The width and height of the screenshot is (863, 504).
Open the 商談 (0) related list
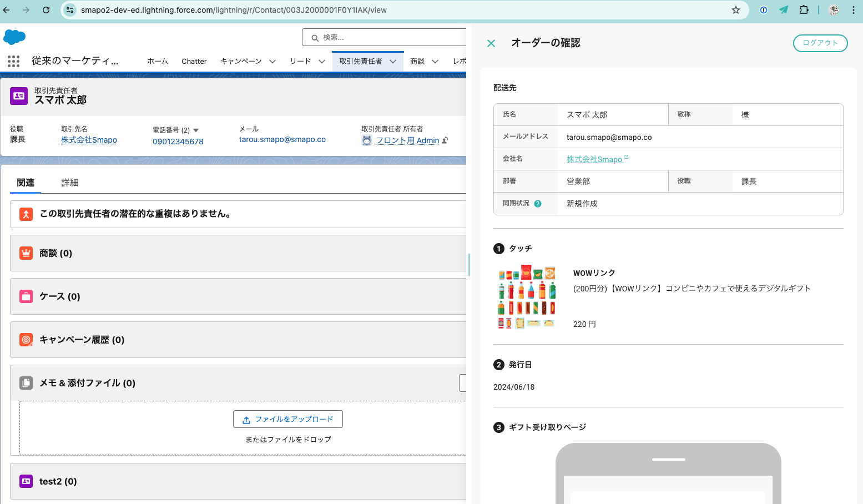tap(55, 253)
